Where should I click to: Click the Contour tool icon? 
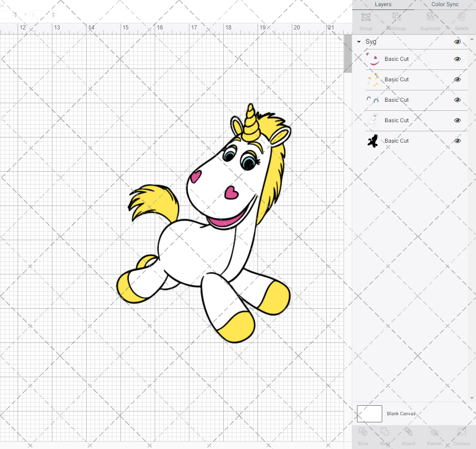pyautogui.click(x=462, y=432)
